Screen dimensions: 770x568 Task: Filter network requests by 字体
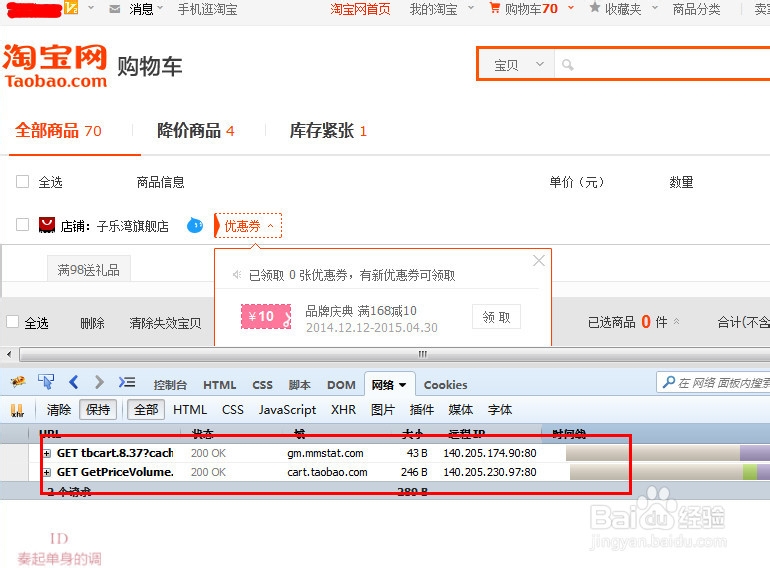coord(500,409)
